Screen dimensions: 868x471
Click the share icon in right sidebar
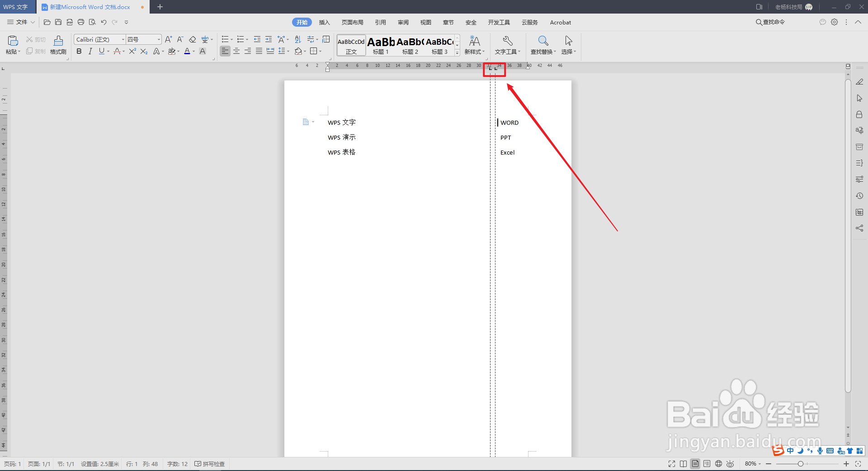click(859, 228)
